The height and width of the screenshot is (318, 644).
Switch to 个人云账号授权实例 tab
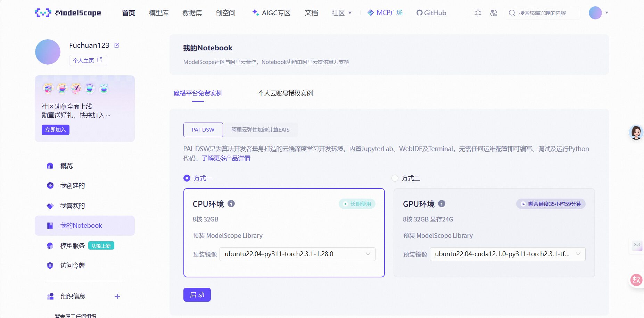[x=285, y=93]
